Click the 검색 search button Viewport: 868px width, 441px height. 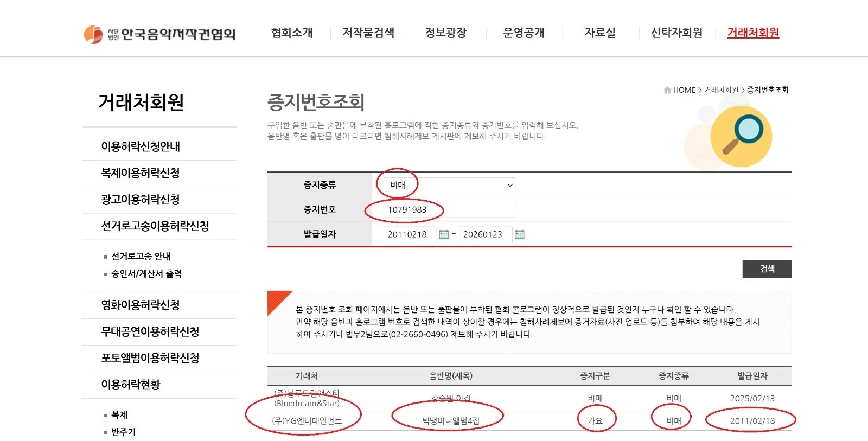point(767,269)
